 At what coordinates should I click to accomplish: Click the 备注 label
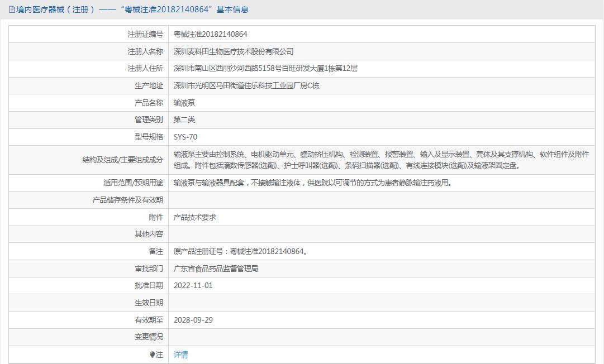point(156,252)
